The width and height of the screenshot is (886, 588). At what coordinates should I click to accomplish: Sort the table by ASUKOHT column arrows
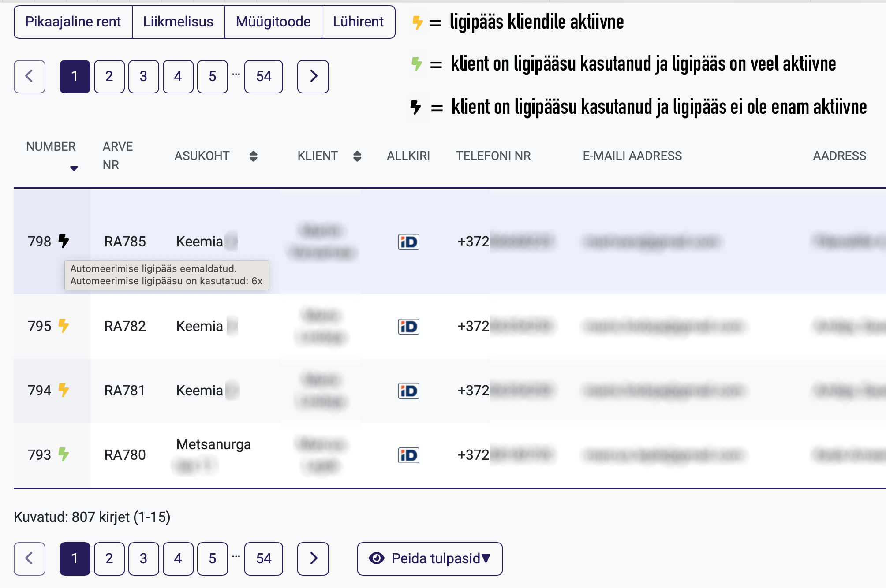[253, 156]
